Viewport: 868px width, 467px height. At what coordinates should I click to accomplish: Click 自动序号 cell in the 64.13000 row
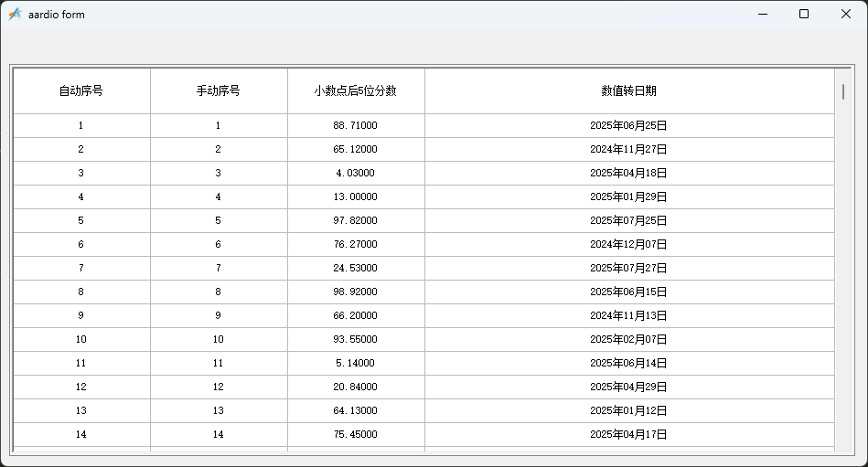(x=81, y=411)
